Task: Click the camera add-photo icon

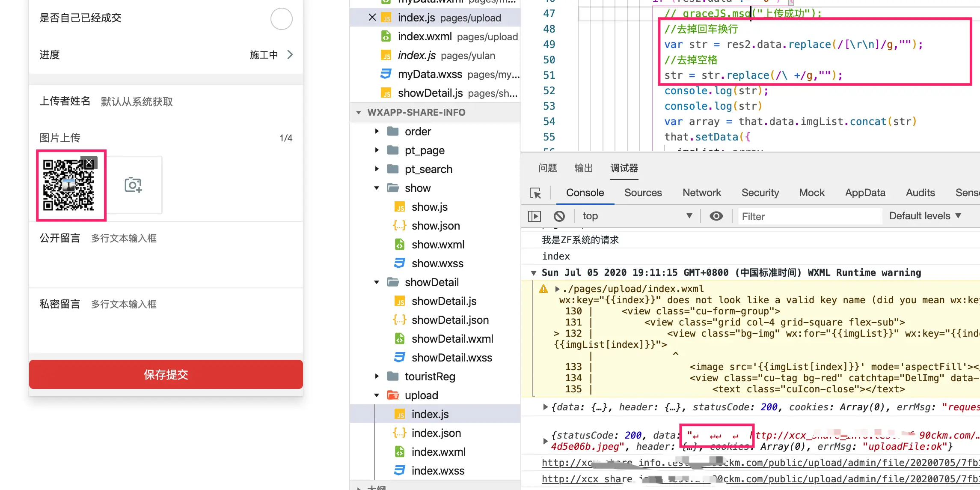Action: 133,185
